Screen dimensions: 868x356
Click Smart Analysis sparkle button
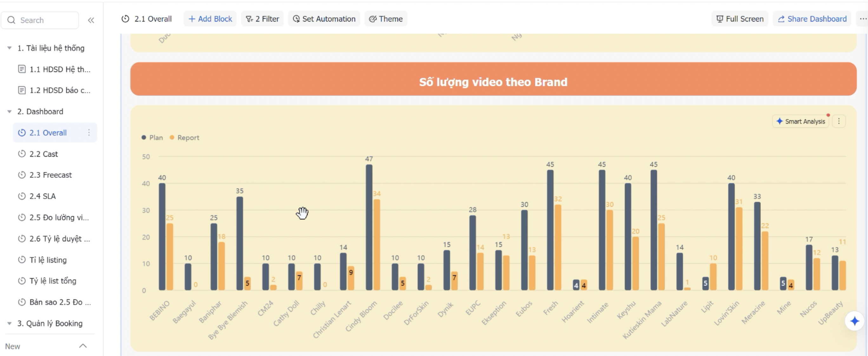801,121
